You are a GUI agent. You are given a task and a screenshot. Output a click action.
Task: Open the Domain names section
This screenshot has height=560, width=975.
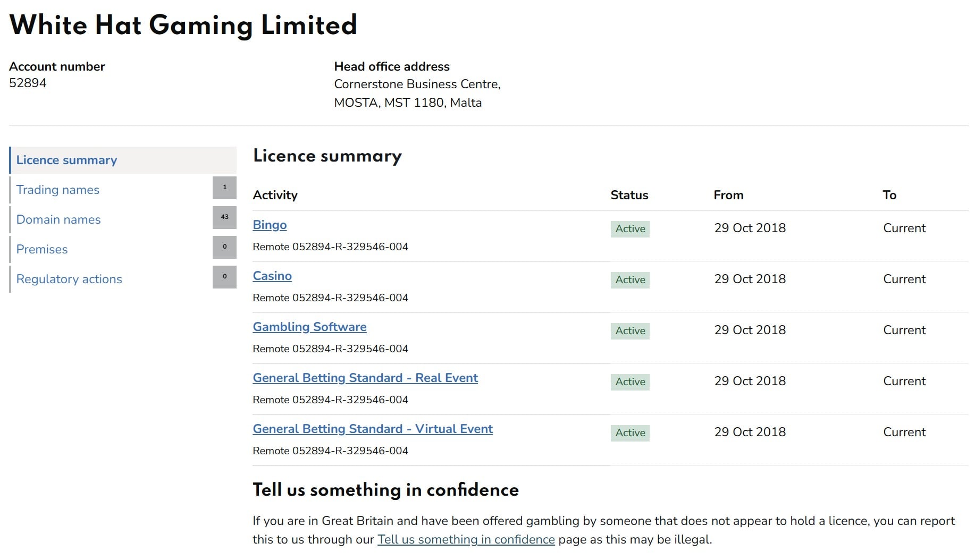pyautogui.click(x=58, y=219)
